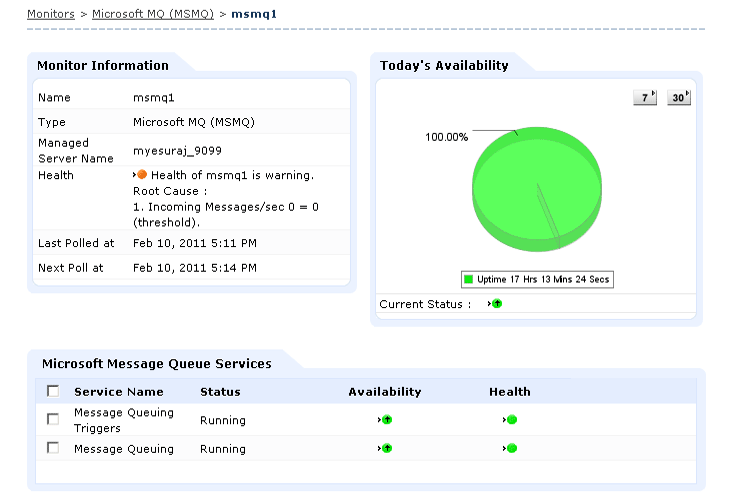Viewport: 731px width, 502px height.
Task: Click availability icon for Message Queuing Triggers
Action: [x=387, y=420]
